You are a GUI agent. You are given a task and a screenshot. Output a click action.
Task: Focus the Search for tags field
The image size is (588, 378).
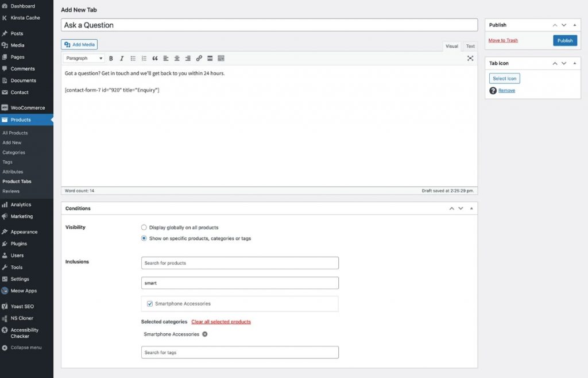240,352
